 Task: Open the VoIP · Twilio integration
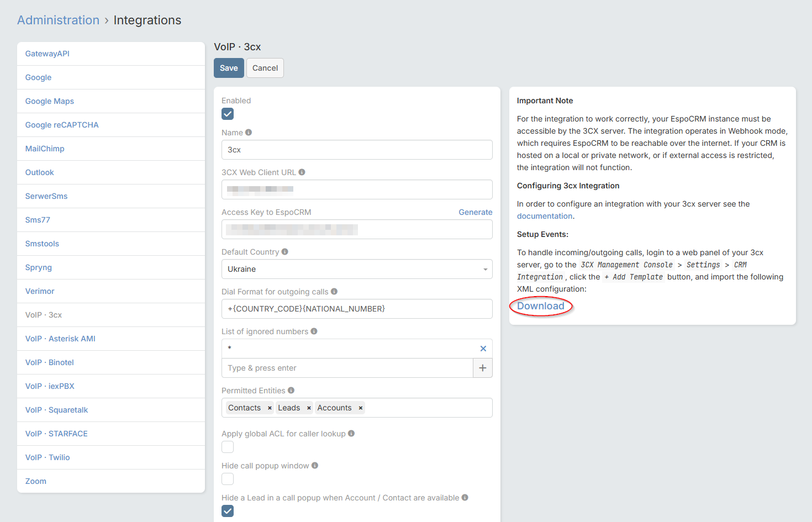(47, 457)
